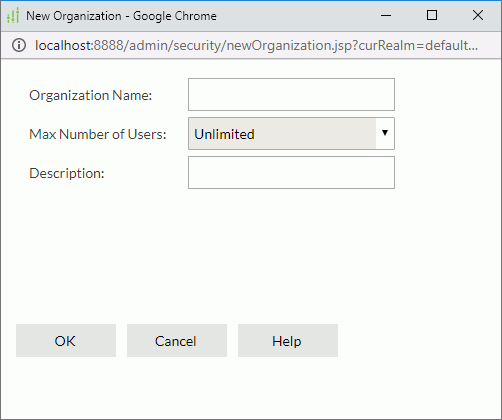
Task: Click the New Organization title bar text
Action: [121, 16]
